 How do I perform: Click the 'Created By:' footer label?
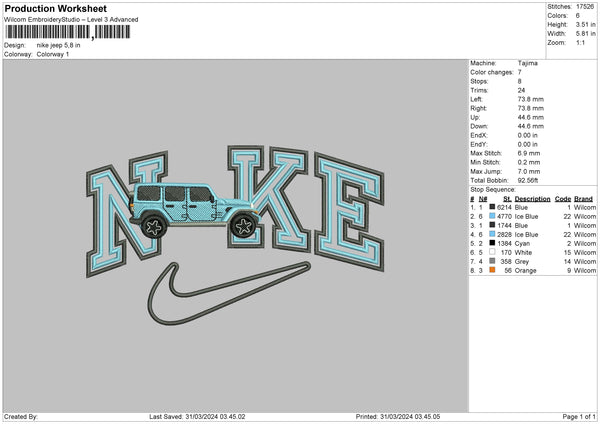click(21, 417)
